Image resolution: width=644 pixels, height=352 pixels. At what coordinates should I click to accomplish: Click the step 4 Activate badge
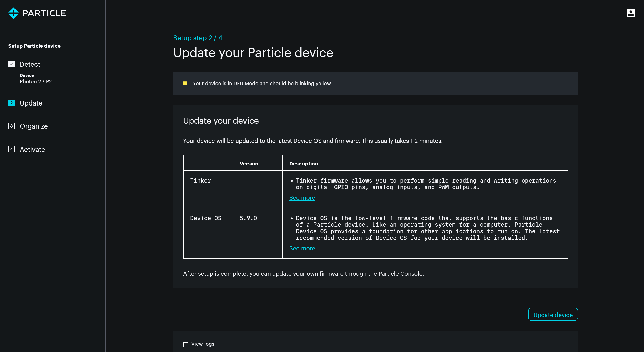[x=11, y=149]
